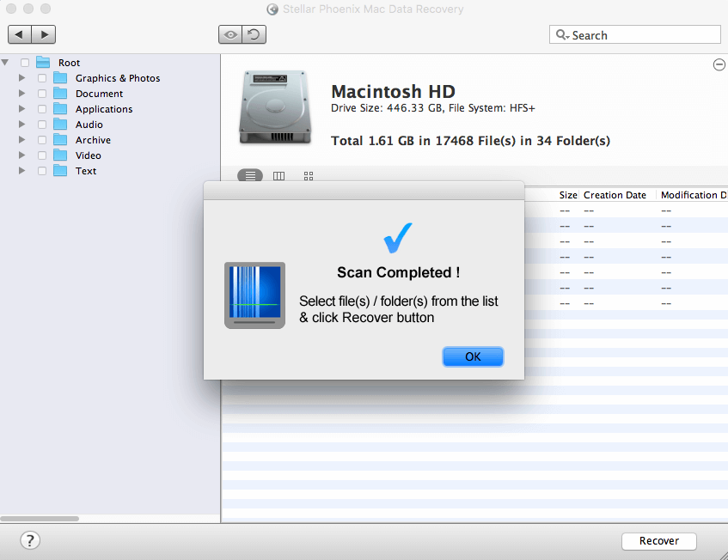Check the Applications checkbox
The width and height of the screenshot is (728, 560).
pos(42,109)
